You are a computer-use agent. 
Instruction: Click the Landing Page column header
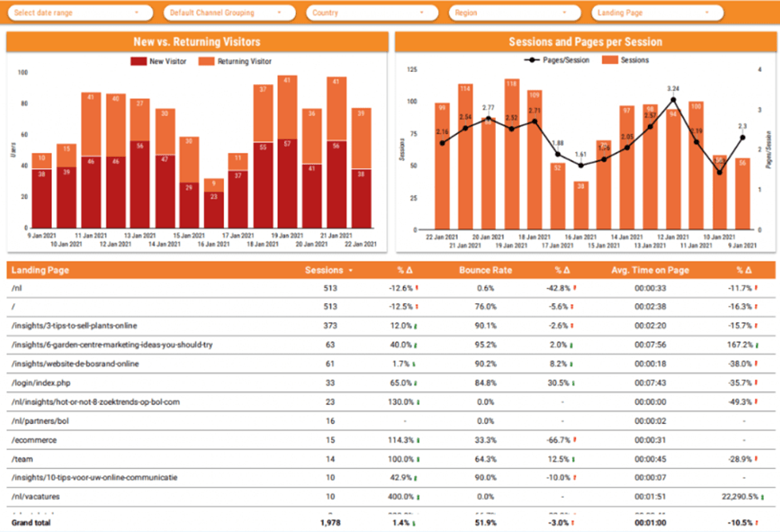coord(40,270)
